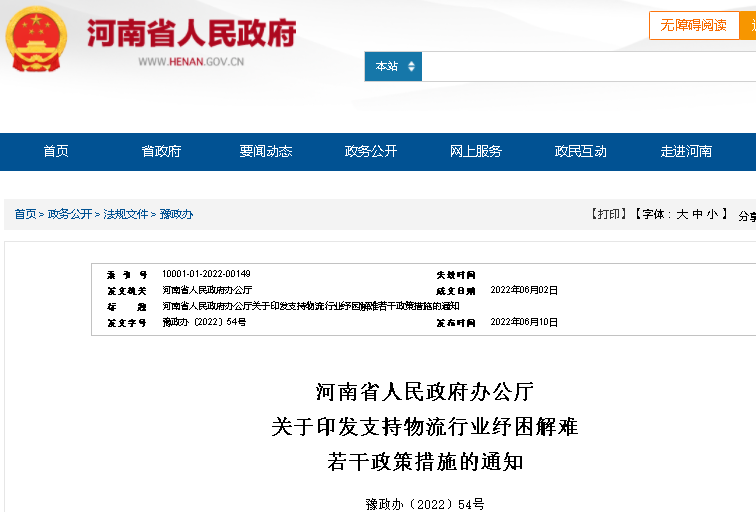Open the 网上服务 navigation item
This screenshot has height=512, width=756.
coord(476,151)
